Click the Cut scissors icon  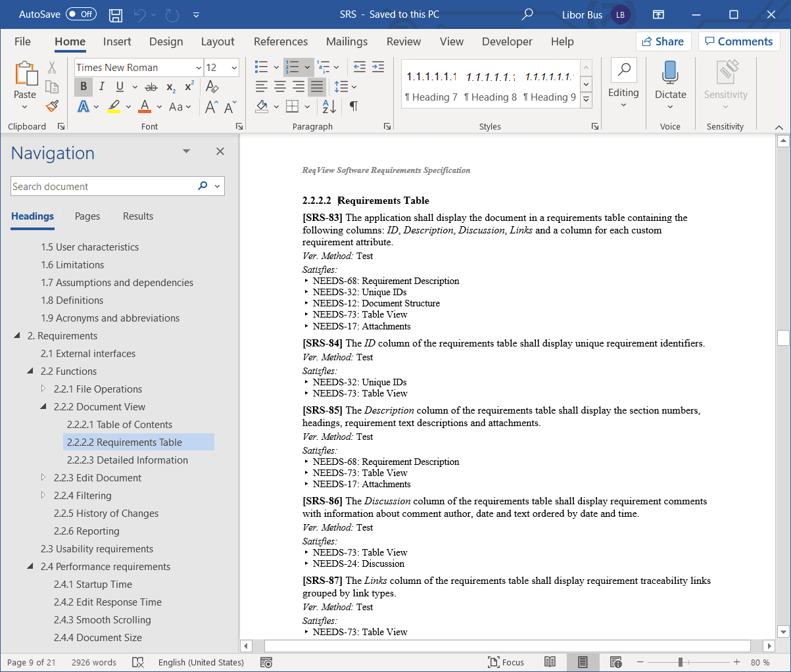pyautogui.click(x=52, y=68)
